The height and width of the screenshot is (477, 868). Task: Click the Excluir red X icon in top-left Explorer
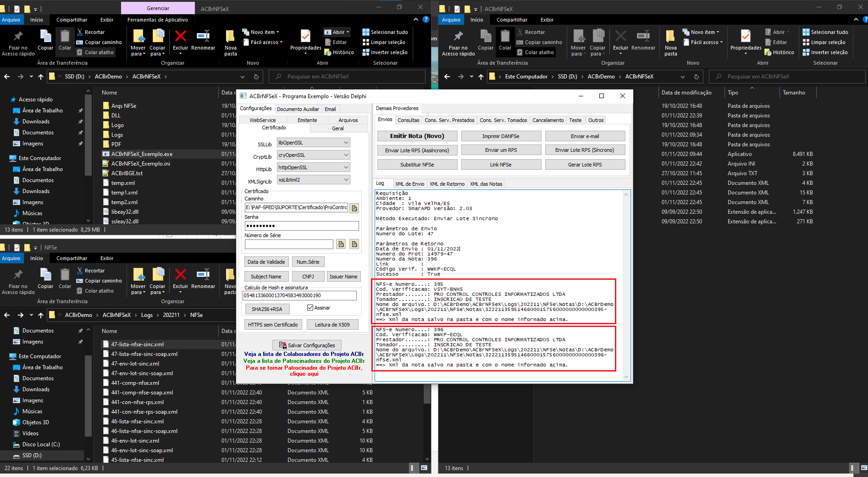(x=180, y=36)
